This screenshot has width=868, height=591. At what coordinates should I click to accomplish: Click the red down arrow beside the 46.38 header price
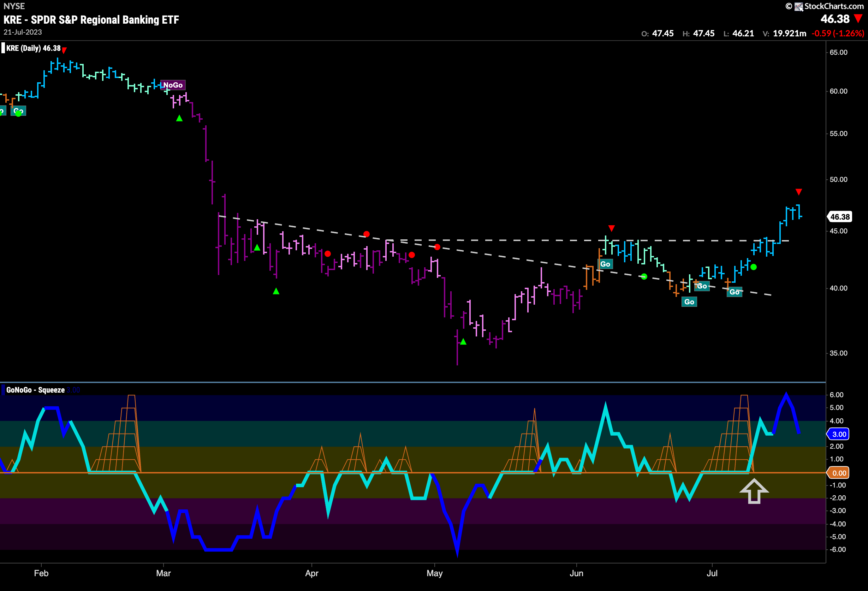[858, 19]
